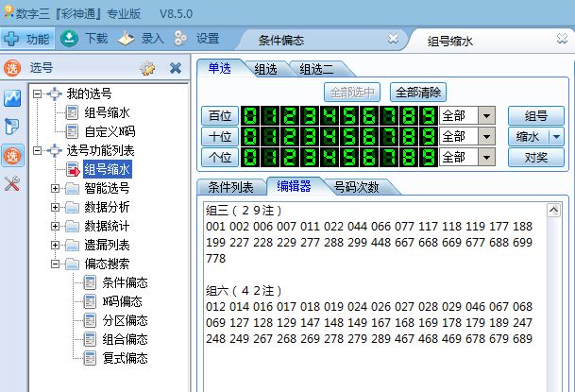Image resolution: width=575 pixels, height=392 pixels.
Task: Click the wrench tools icon in sidebar
Action: click(13, 184)
